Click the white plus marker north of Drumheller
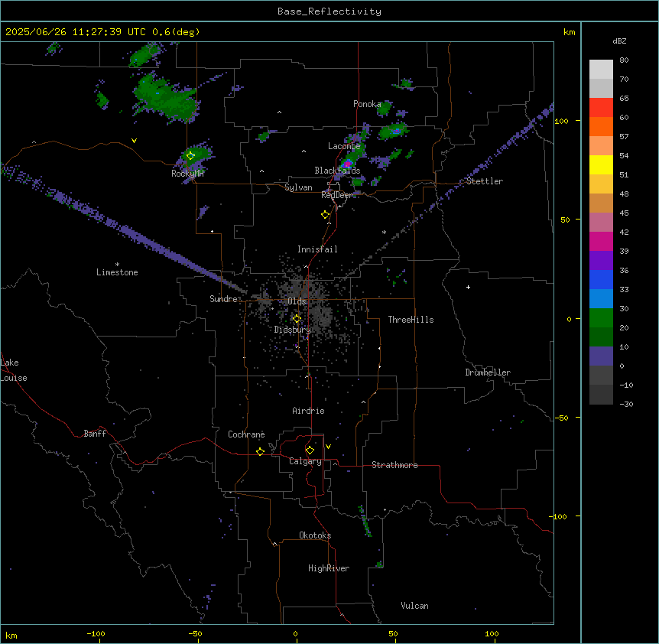The width and height of the screenshot is (659, 644). point(468,287)
